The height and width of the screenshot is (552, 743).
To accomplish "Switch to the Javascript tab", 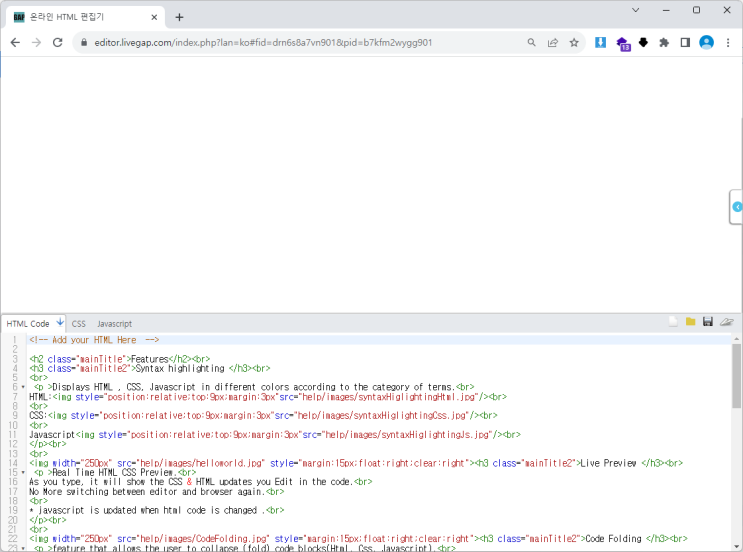I will (115, 324).
